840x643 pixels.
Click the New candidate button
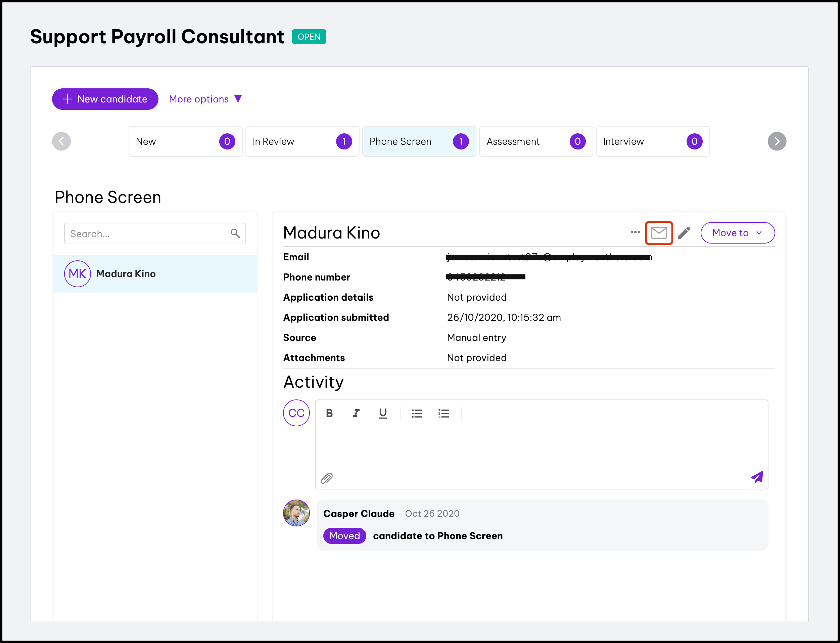pyautogui.click(x=105, y=99)
